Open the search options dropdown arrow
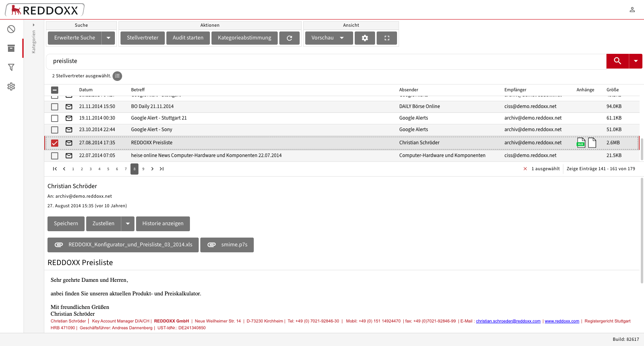Screen dimensions: 644x346 tap(636, 61)
